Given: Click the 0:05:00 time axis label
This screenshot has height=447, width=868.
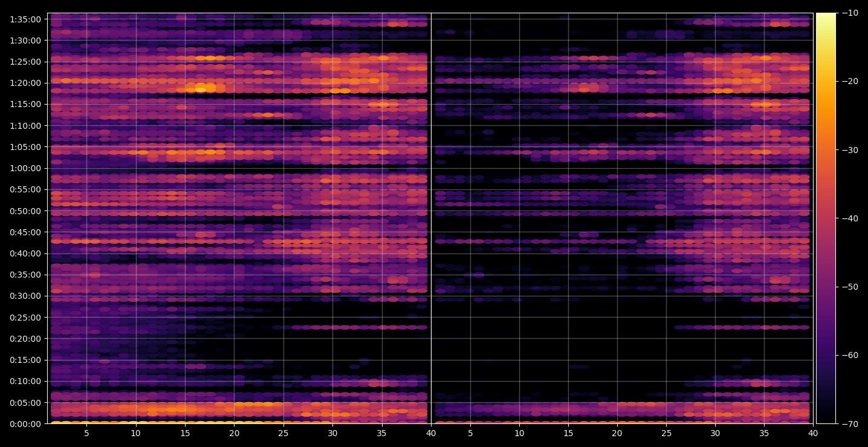Looking at the screenshot, I should 25,403.
